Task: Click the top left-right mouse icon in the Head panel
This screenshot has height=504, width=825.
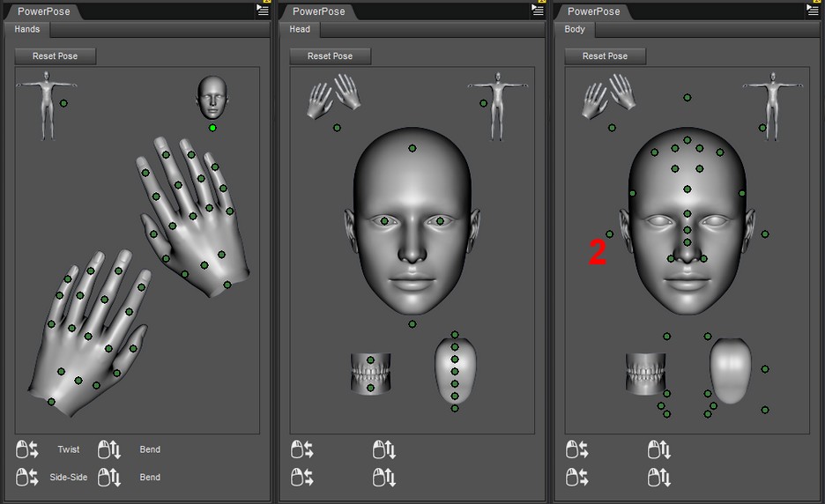Action: (302, 450)
